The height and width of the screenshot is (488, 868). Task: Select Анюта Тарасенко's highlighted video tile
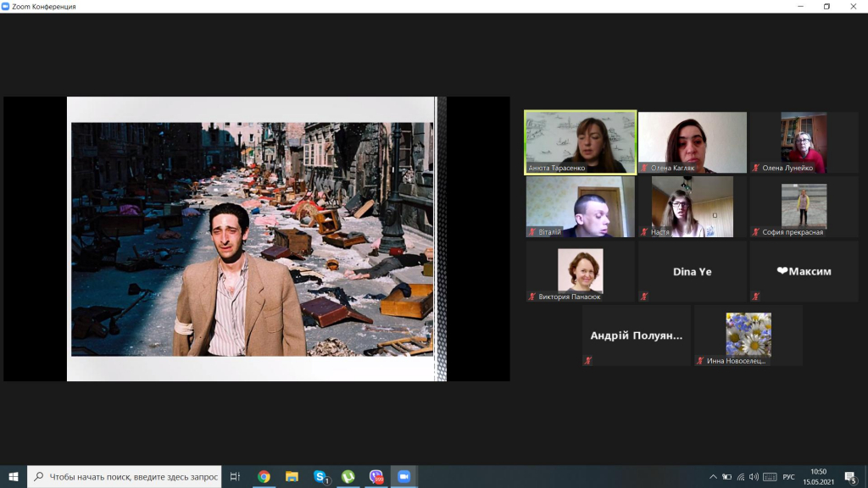coord(580,142)
